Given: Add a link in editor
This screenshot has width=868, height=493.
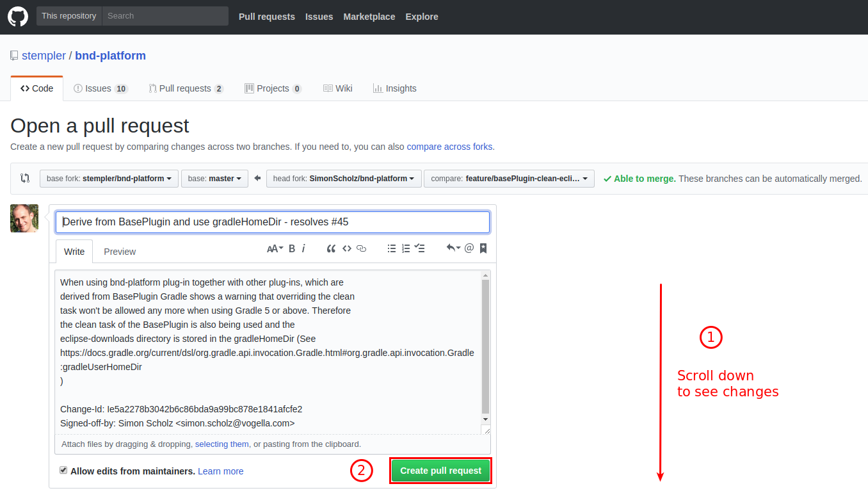Looking at the screenshot, I should click(x=362, y=248).
